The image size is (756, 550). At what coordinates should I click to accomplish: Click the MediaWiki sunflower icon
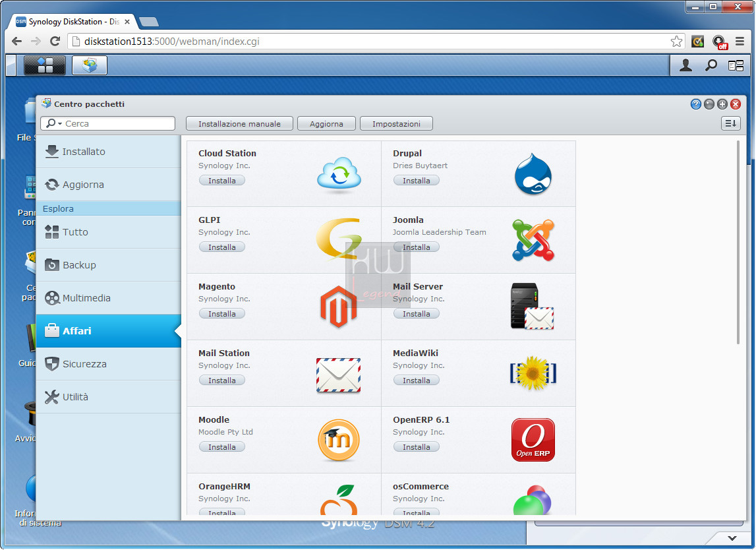pyautogui.click(x=533, y=373)
